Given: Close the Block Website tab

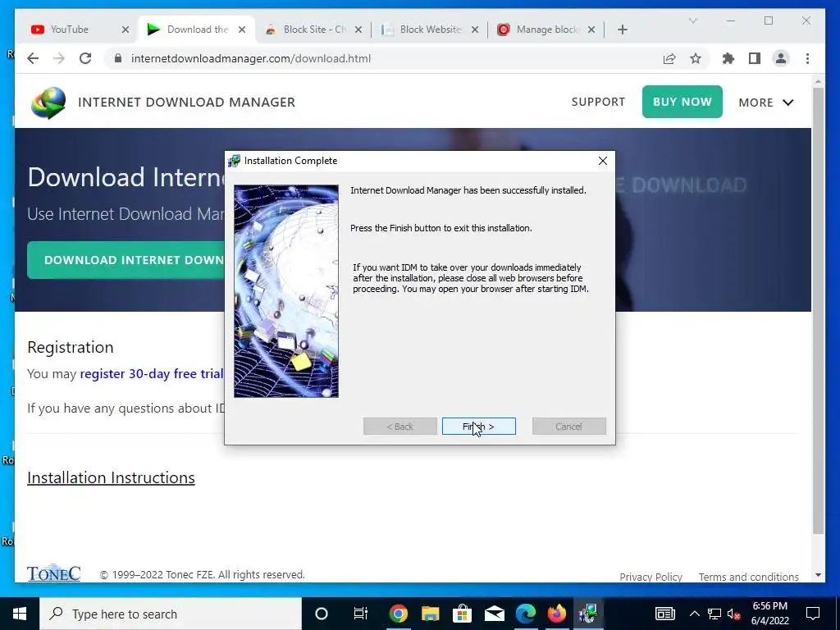Looking at the screenshot, I should point(475,30).
